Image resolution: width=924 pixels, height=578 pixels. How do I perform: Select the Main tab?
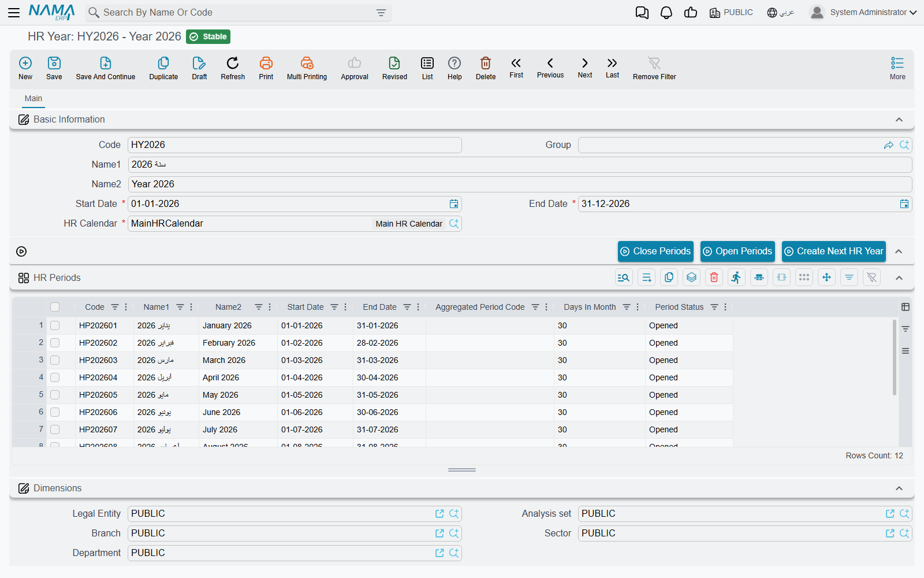33,98
